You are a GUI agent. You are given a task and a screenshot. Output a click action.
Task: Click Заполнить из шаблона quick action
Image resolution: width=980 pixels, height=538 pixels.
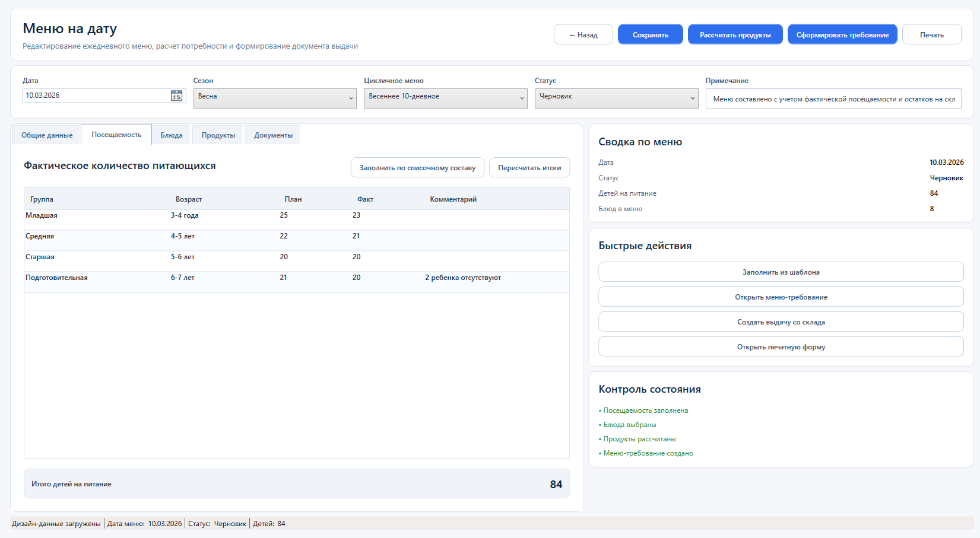pyautogui.click(x=781, y=272)
